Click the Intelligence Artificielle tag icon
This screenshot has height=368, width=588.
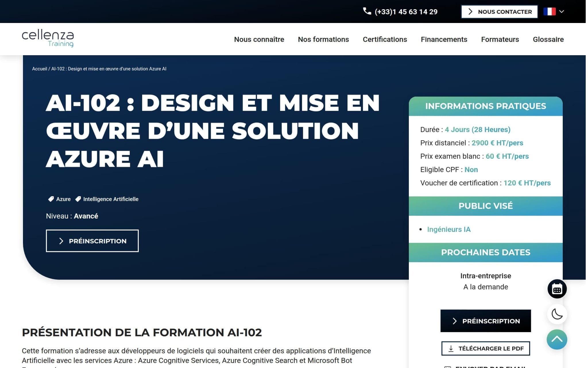pyautogui.click(x=78, y=199)
